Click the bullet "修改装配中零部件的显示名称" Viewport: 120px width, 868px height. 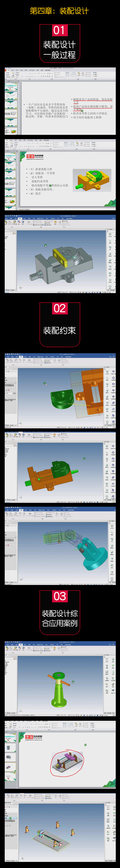tap(50, 185)
